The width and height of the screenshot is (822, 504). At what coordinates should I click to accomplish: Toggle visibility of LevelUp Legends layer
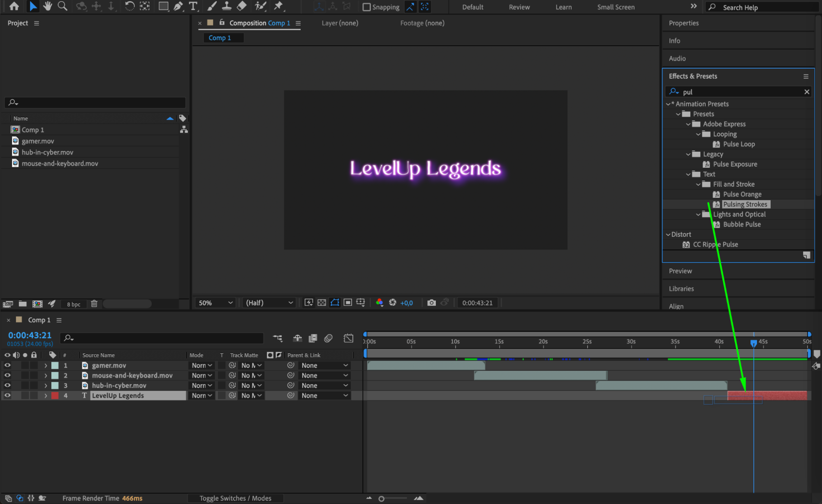click(7, 395)
